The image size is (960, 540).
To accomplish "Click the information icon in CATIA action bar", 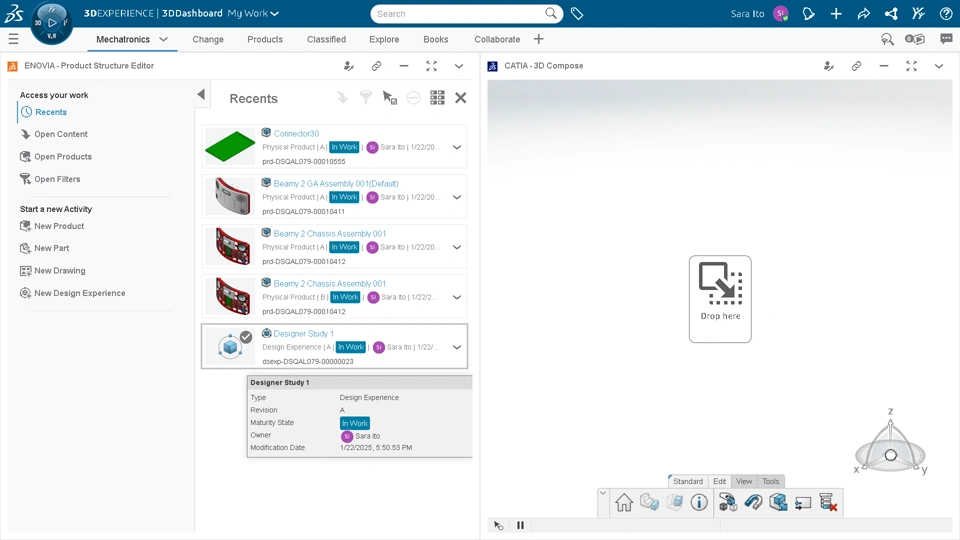I will point(699,502).
